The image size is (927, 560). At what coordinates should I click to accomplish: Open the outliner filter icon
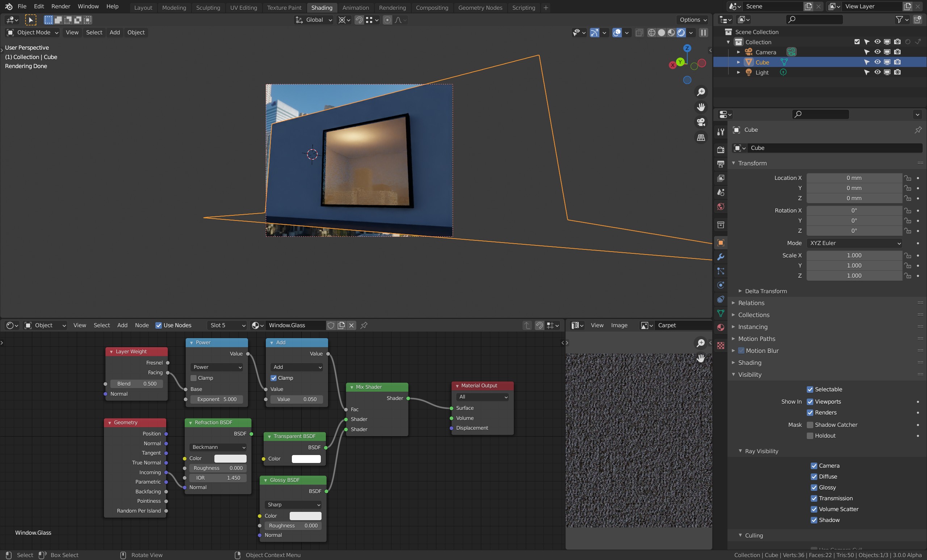coord(899,20)
